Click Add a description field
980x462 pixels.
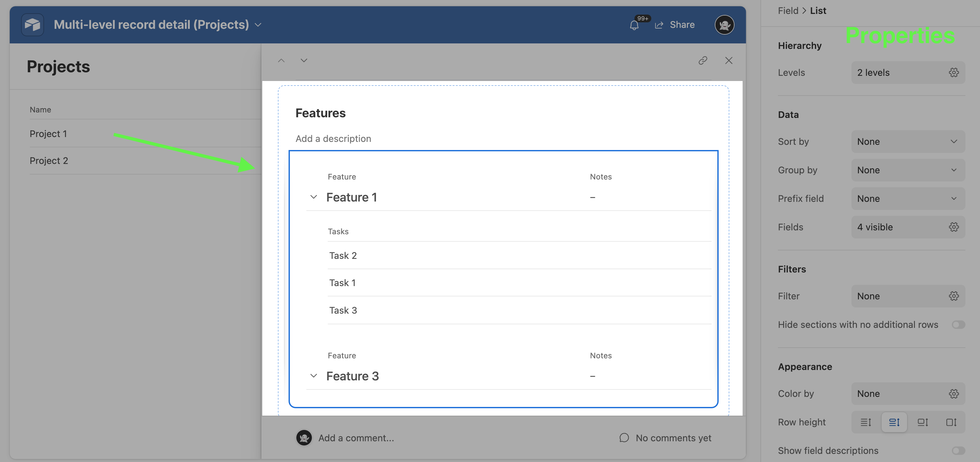point(333,139)
